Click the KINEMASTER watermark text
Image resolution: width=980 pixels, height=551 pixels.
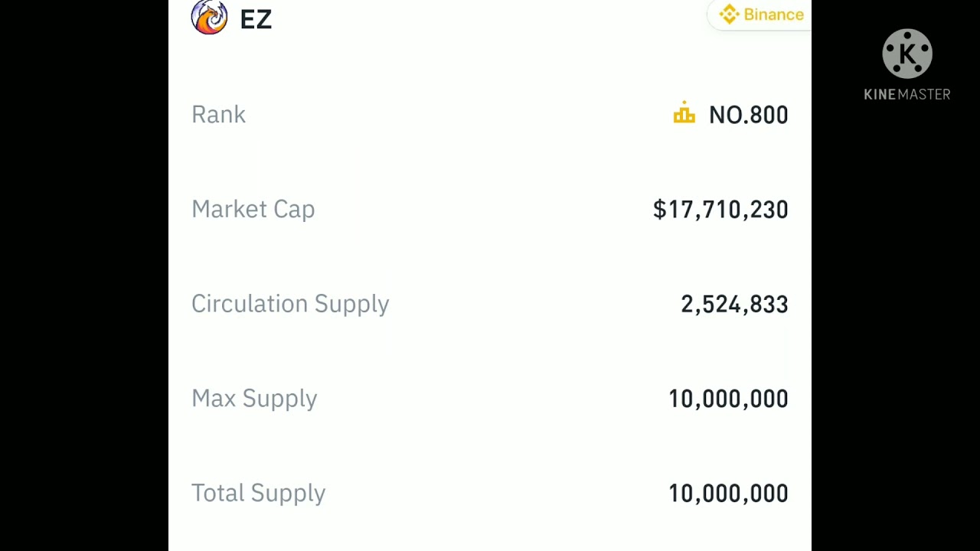point(907,94)
